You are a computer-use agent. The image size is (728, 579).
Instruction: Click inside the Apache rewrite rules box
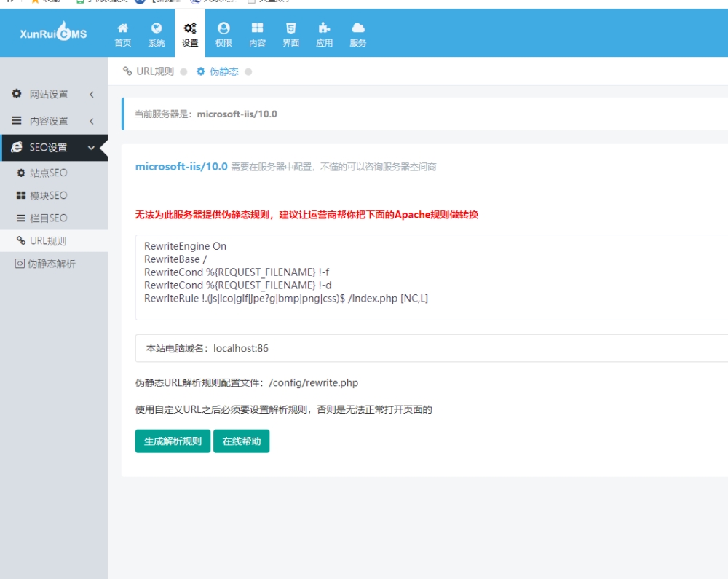click(x=432, y=277)
